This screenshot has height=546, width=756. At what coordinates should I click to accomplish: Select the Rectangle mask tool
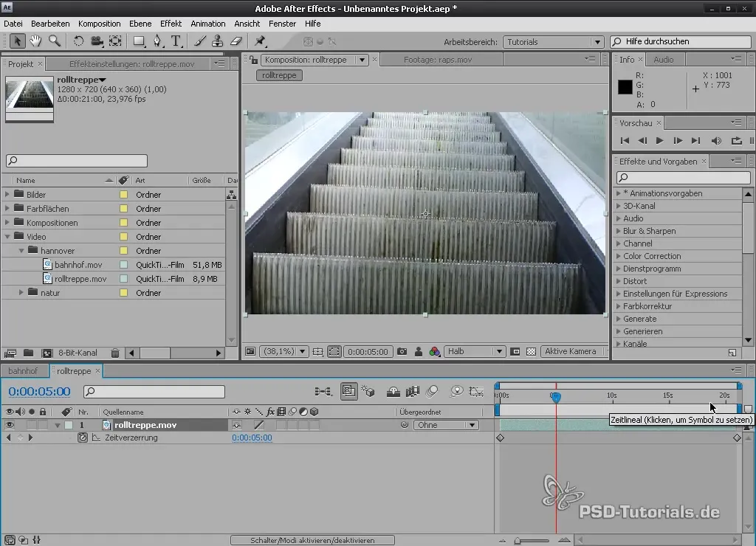coord(139,41)
